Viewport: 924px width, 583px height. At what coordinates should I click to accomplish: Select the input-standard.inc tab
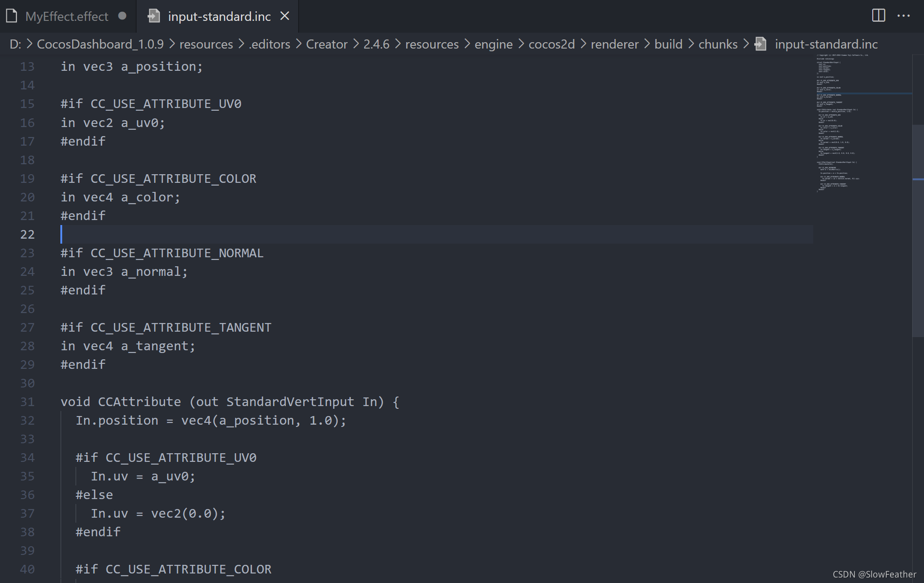219,16
